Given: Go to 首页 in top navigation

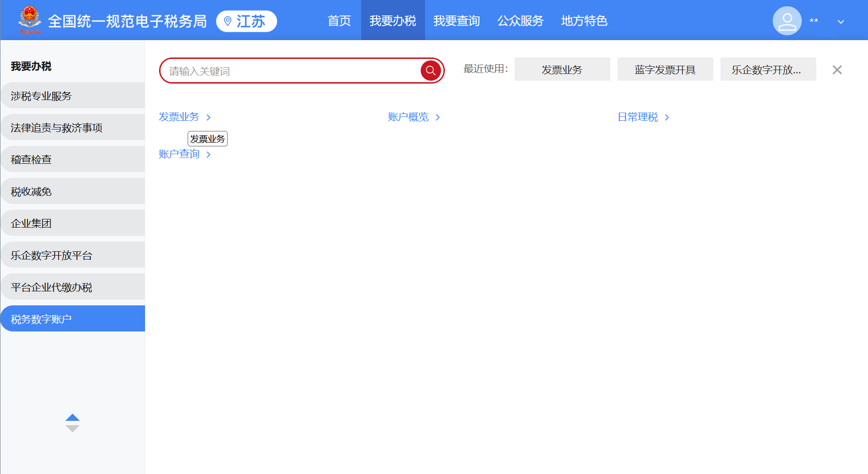Looking at the screenshot, I should coord(339,21).
